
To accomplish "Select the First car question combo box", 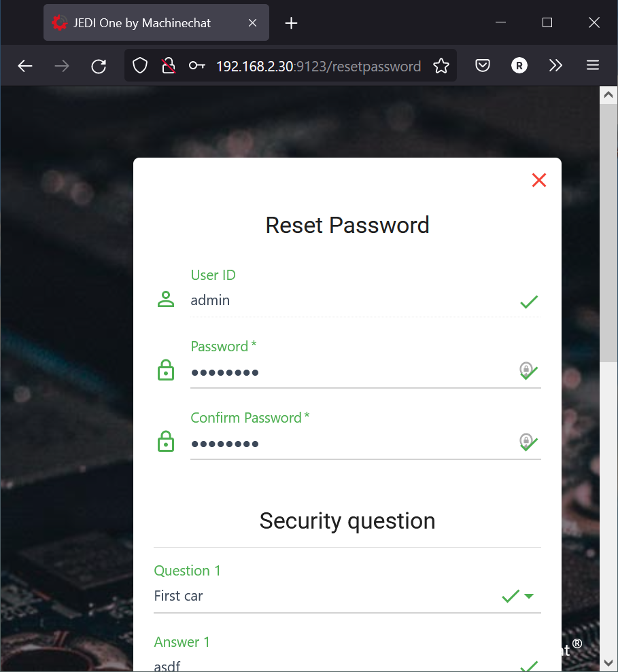I will 326,597.
